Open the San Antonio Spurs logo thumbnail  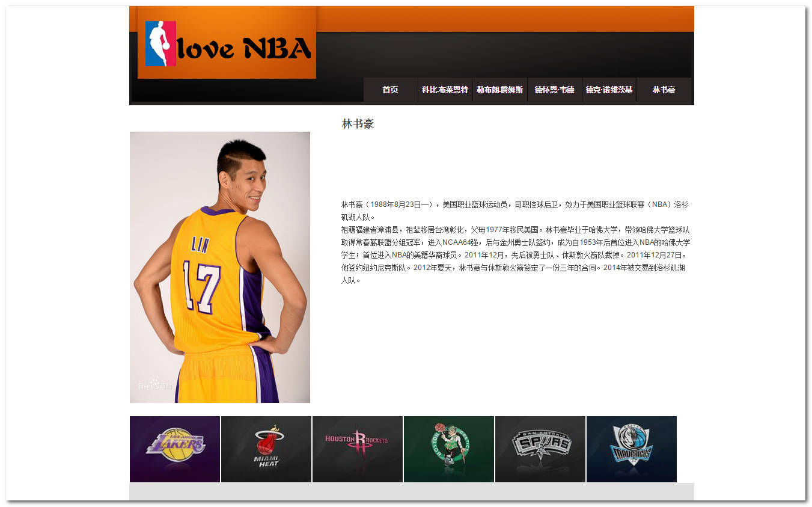(x=540, y=449)
